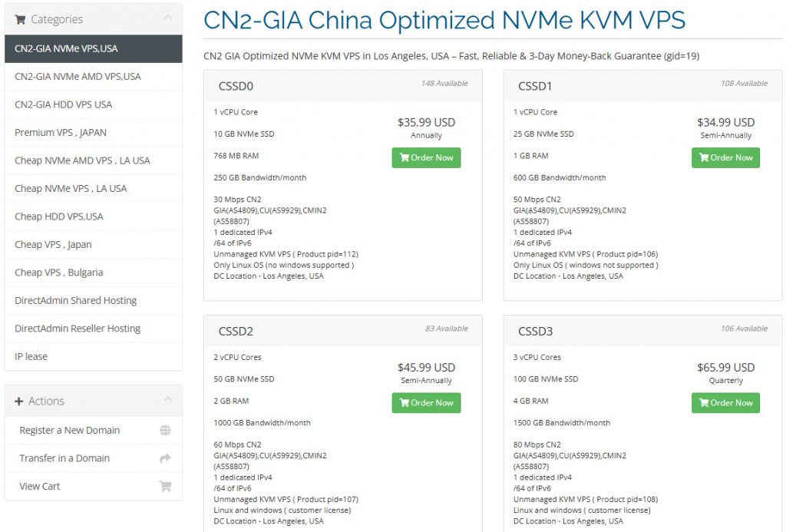Collapse the Categories panel with its chevron
786x532 pixels.
coord(167,18)
